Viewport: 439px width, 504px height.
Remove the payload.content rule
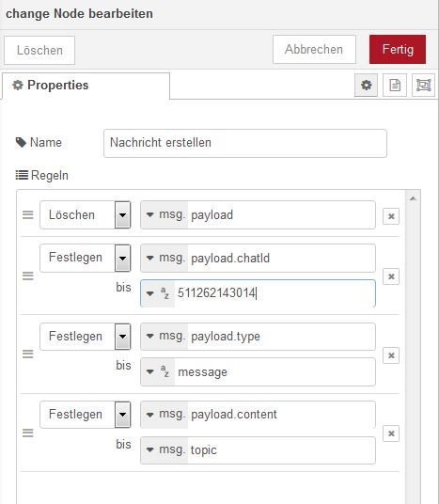pos(391,433)
